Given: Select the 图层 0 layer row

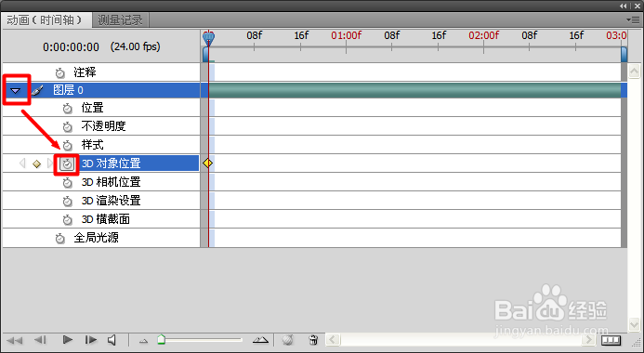Looking at the screenshot, I should pos(101,90).
